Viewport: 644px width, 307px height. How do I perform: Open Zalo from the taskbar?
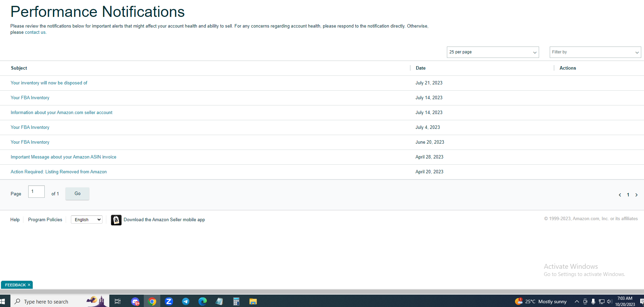point(169,301)
